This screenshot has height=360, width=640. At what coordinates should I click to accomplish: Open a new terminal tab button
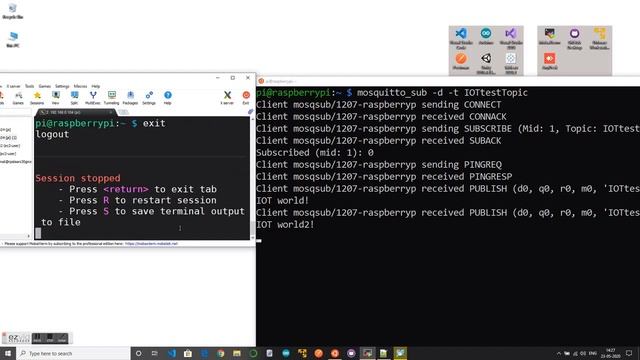tap(123, 112)
